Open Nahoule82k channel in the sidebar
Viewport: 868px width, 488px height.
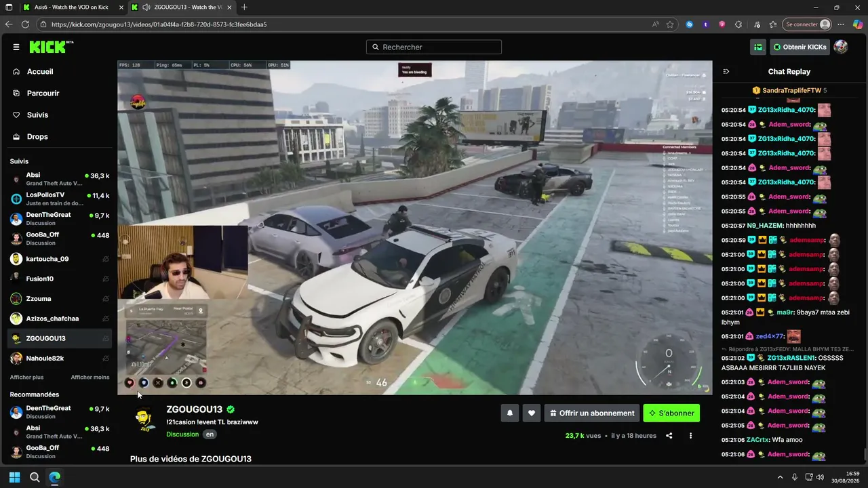(61, 358)
